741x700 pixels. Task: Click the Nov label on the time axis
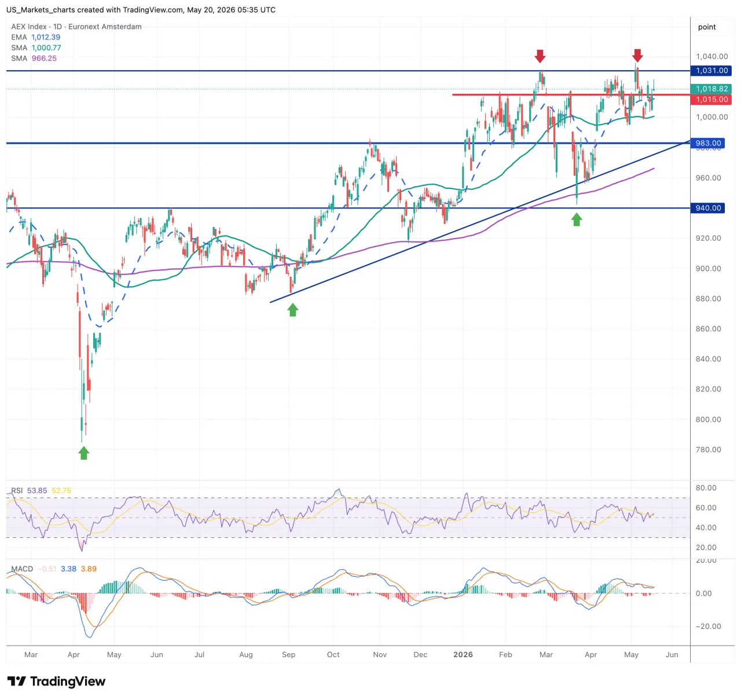[x=380, y=654]
